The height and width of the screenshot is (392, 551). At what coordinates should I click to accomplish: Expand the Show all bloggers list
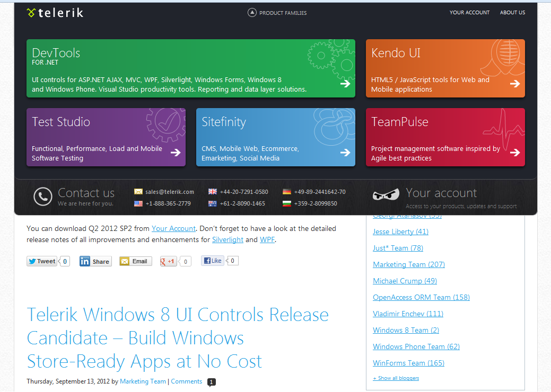[396, 378]
